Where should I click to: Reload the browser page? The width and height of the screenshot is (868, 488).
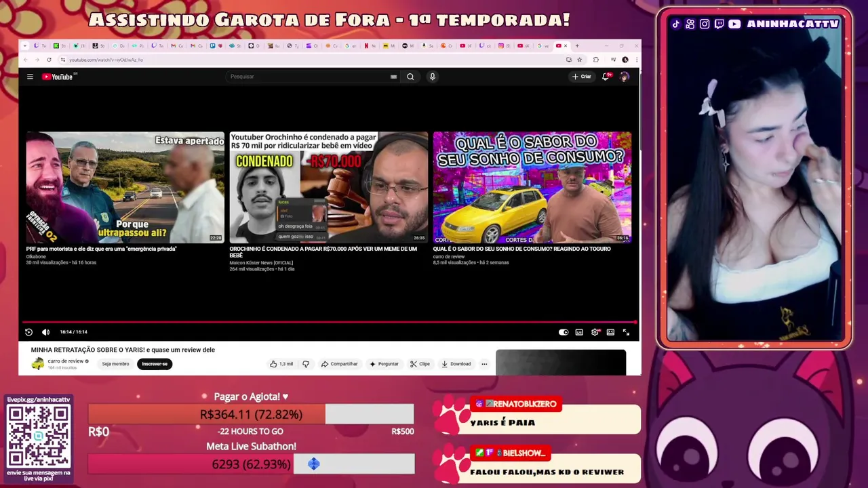(x=49, y=60)
